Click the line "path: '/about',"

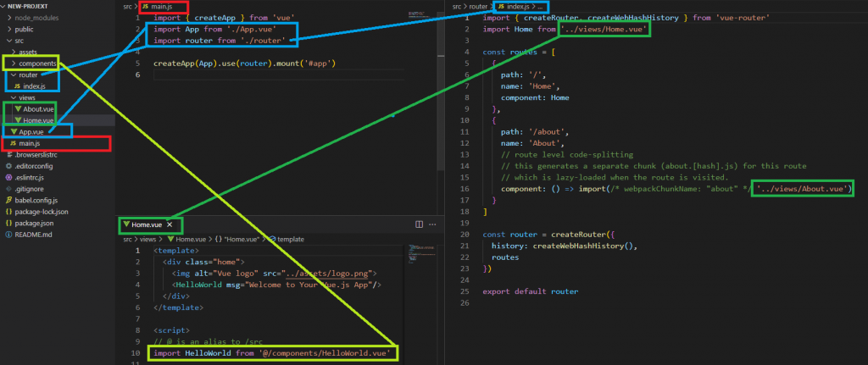pyautogui.click(x=536, y=132)
